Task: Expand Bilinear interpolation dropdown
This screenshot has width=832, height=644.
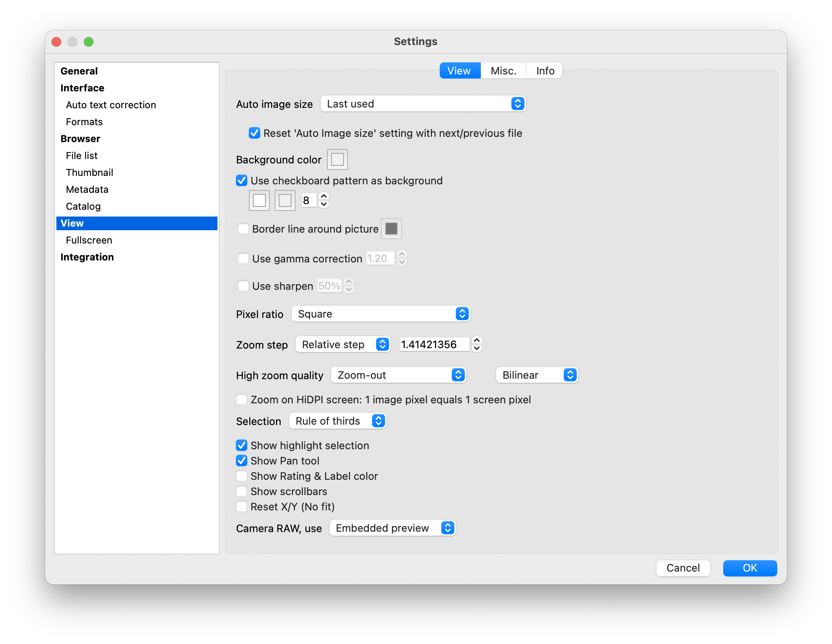Action: click(x=537, y=375)
